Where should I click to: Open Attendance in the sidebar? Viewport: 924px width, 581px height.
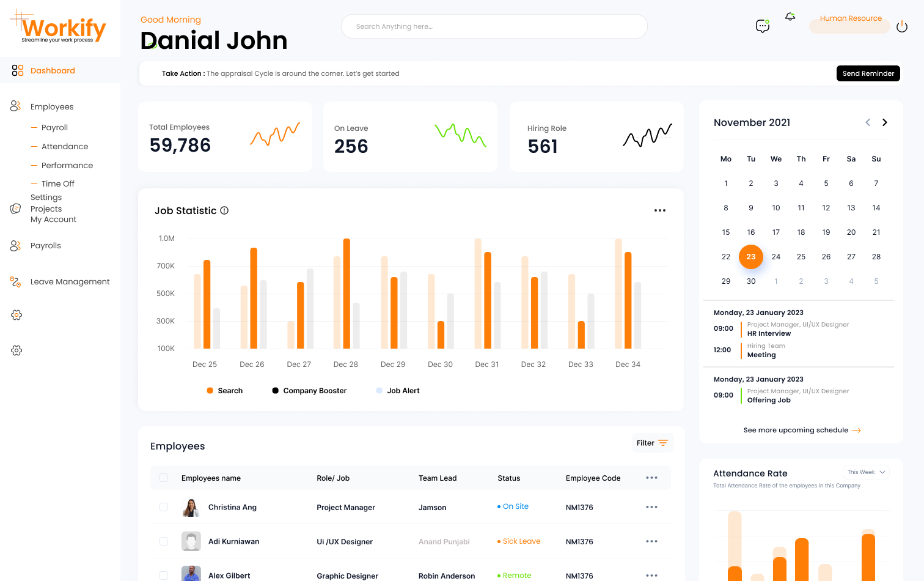pyautogui.click(x=64, y=146)
